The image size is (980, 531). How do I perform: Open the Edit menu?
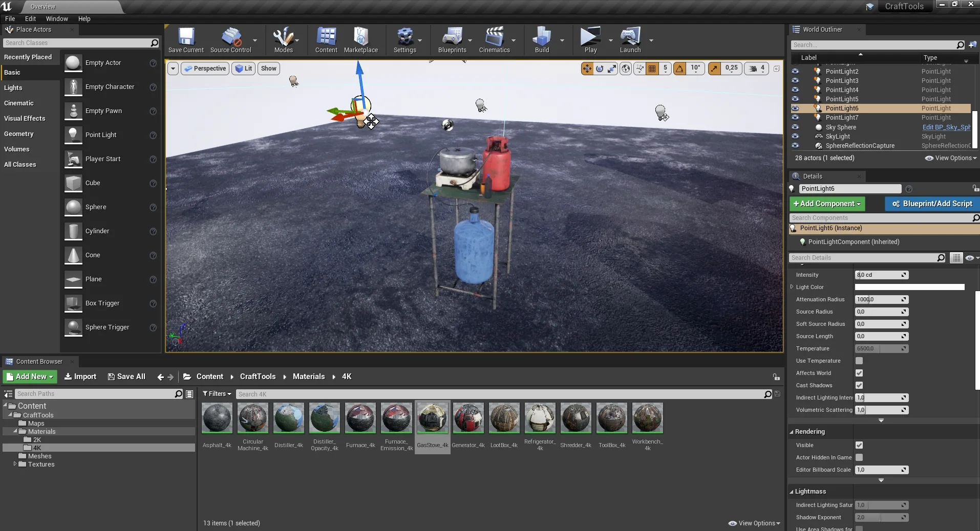pyautogui.click(x=30, y=19)
